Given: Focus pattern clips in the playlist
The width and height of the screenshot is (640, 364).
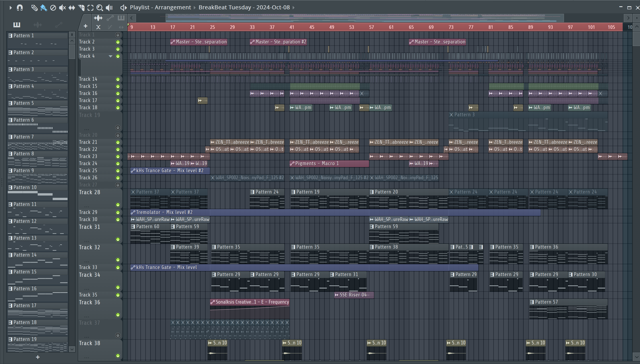Looking at the screenshot, I should coord(121,18).
